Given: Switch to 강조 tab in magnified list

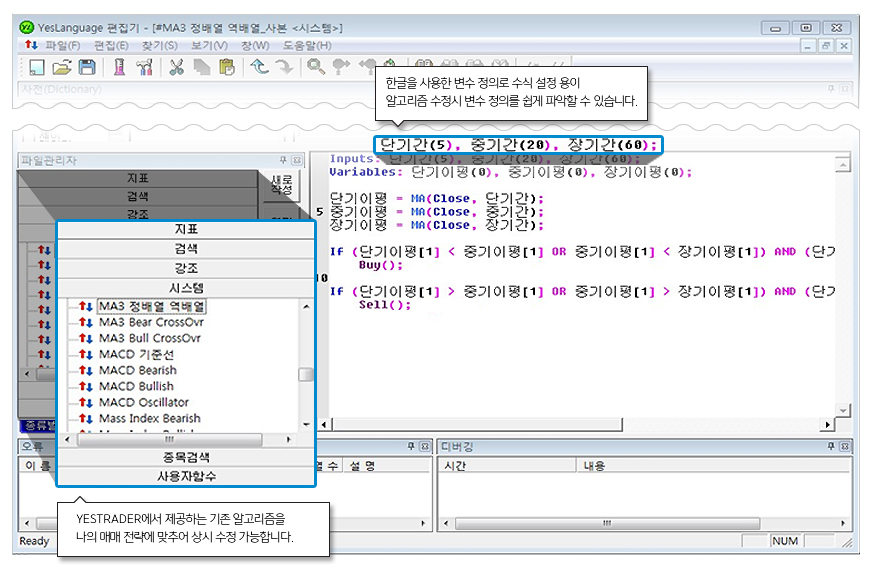Looking at the screenshot, I should click(x=186, y=268).
